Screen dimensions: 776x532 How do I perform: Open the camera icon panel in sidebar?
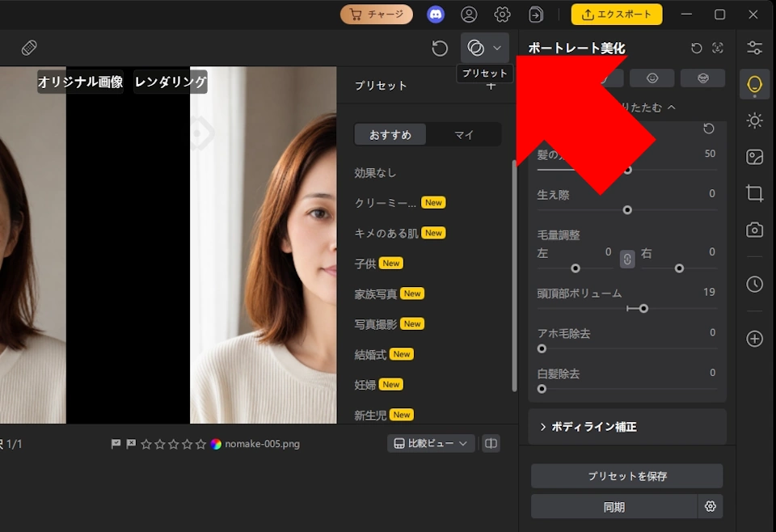click(x=754, y=230)
